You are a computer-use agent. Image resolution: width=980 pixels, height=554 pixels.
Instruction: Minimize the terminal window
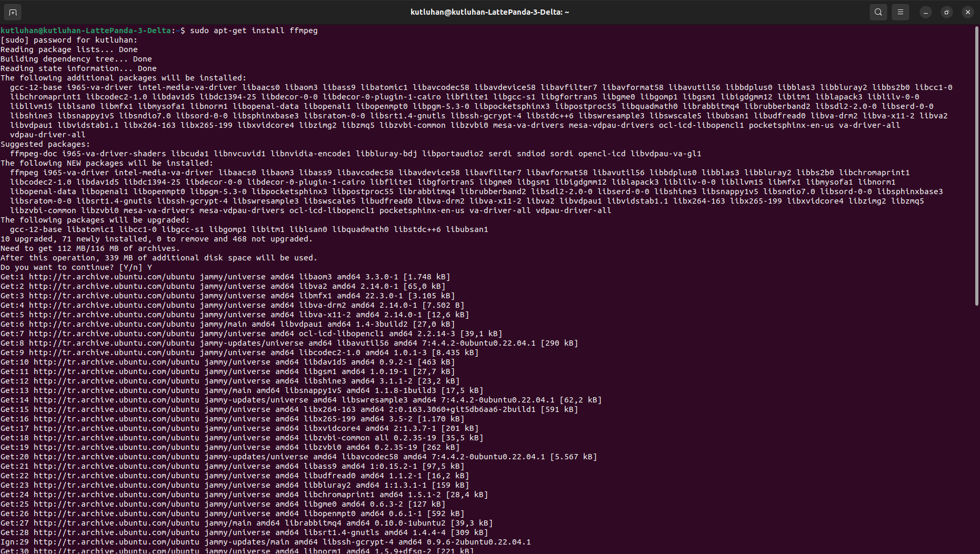pyautogui.click(x=925, y=12)
